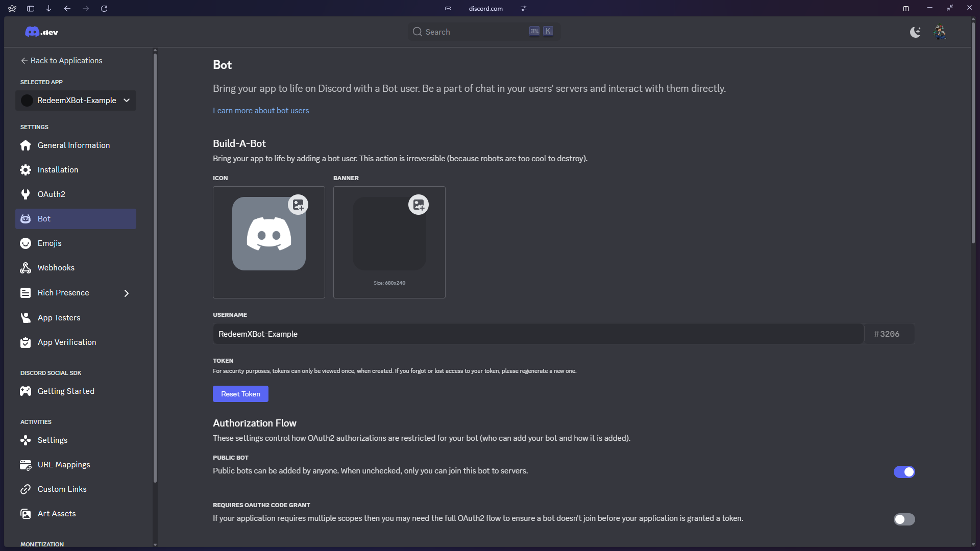Click the Installation gear icon
980x551 pixels.
click(26, 170)
